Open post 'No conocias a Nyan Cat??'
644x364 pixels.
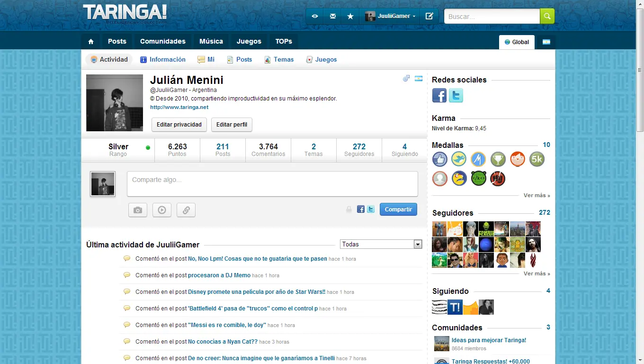223,342
